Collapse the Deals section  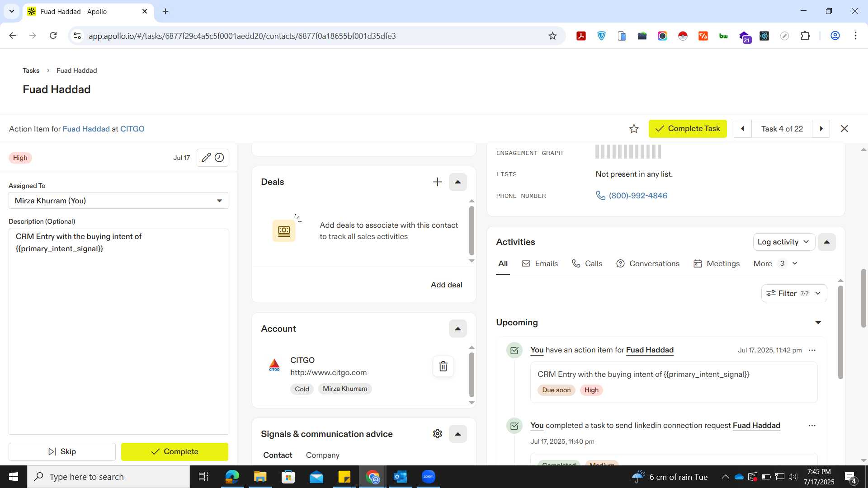(458, 182)
